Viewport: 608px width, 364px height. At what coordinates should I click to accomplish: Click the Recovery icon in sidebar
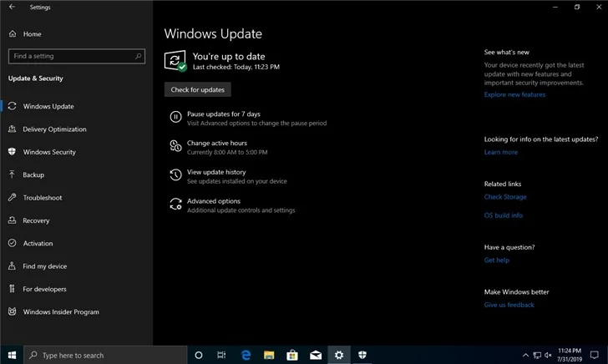12,220
